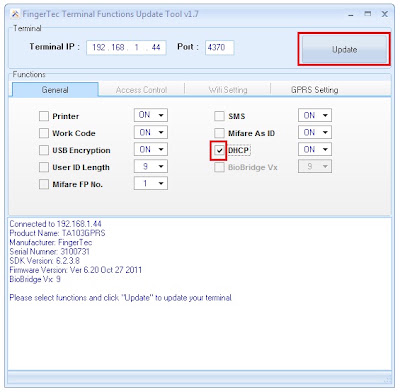Click the Firmware Version log line
Viewport: 400px width, 392px height.
click(76, 270)
